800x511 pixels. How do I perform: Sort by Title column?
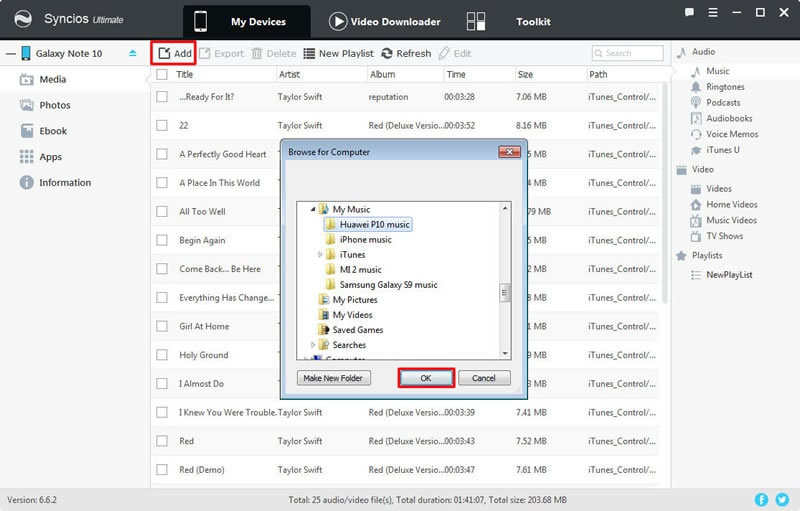pyautogui.click(x=185, y=74)
